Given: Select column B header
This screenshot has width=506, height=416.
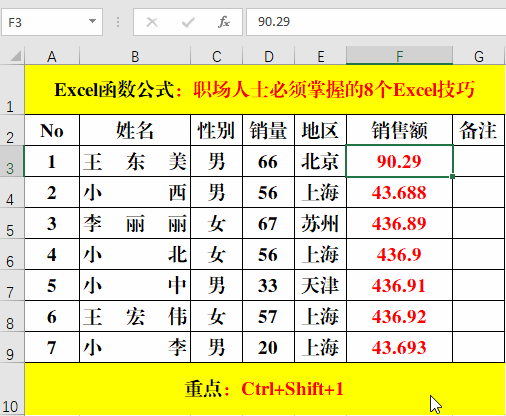Looking at the screenshot, I should (135, 56).
